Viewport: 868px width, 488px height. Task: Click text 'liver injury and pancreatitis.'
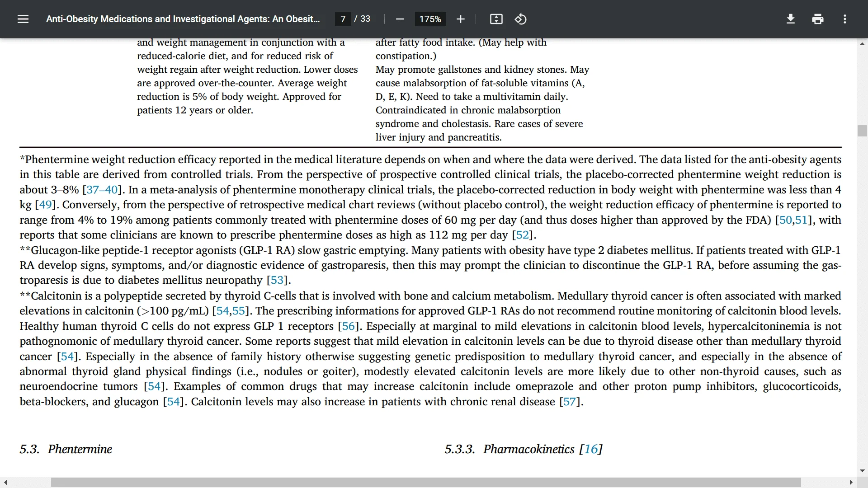click(439, 137)
